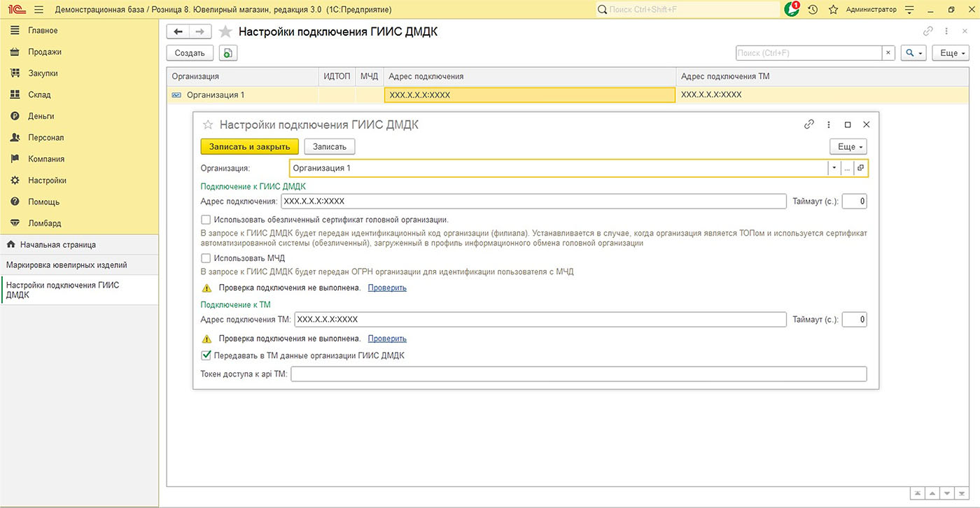980x508 pixels.
Task: Click Создать button in list toolbar
Action: click(x=190, y=53)
